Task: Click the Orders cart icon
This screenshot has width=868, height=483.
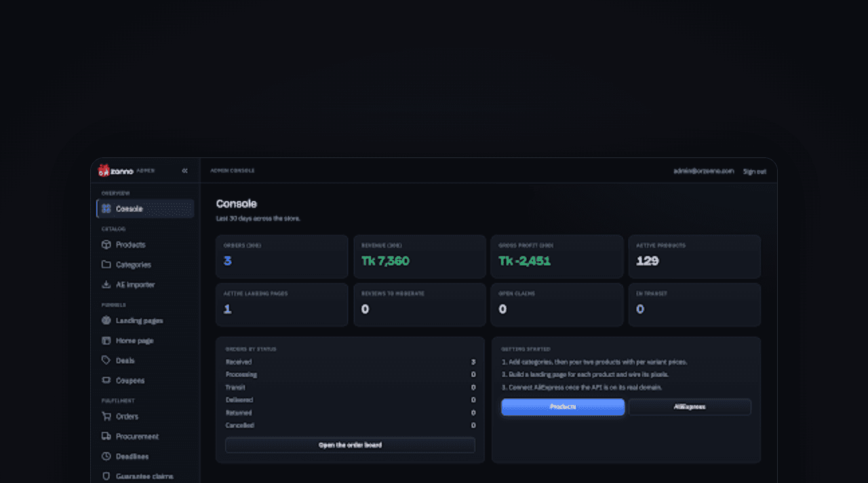Action: pyautogui.click(x=106, y=417)
